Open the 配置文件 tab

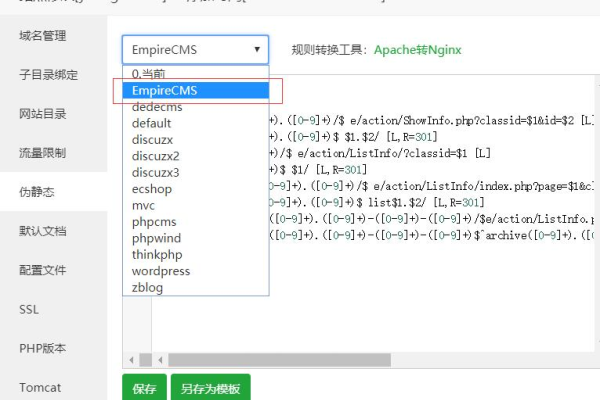click(x=42, y=270)
